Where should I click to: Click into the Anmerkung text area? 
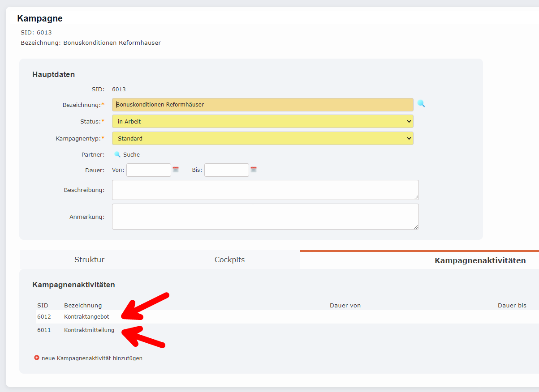point(264,217)
